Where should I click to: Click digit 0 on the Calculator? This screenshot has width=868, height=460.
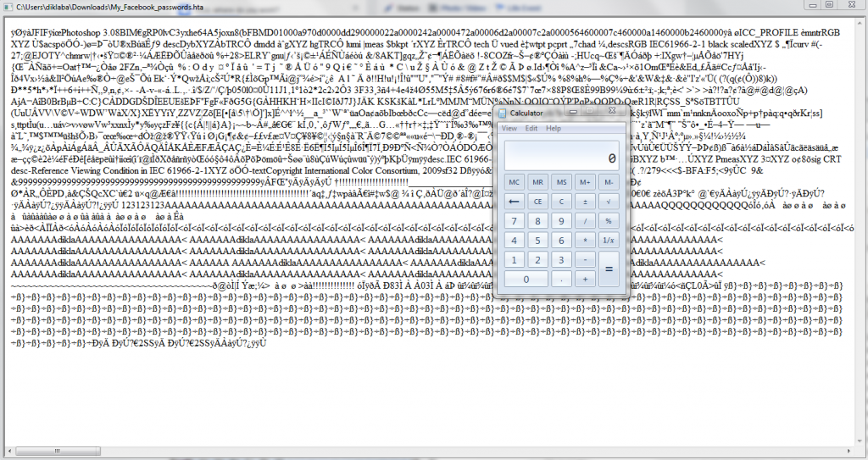[526, 279]
